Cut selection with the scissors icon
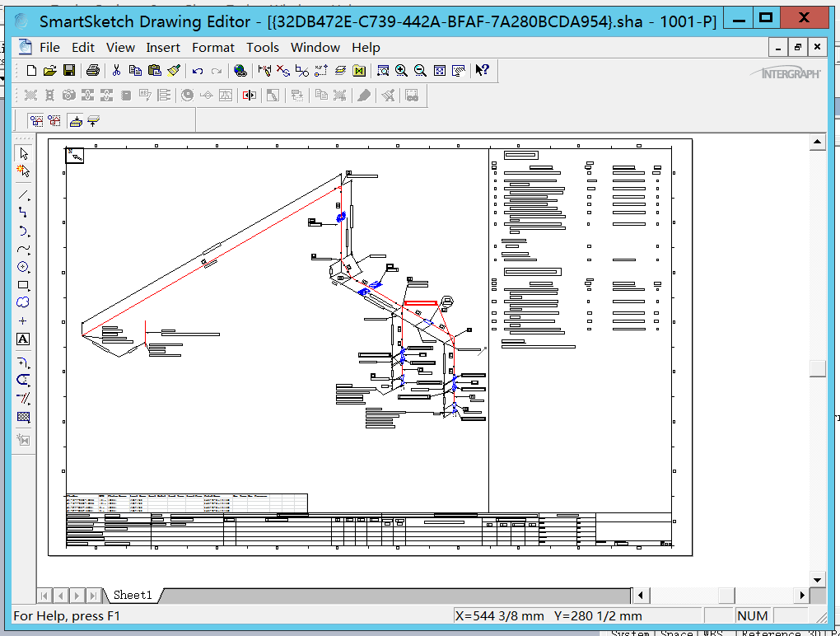Image resolution: width=840 pixels, height=636 pixels. [x=116, y=70]
